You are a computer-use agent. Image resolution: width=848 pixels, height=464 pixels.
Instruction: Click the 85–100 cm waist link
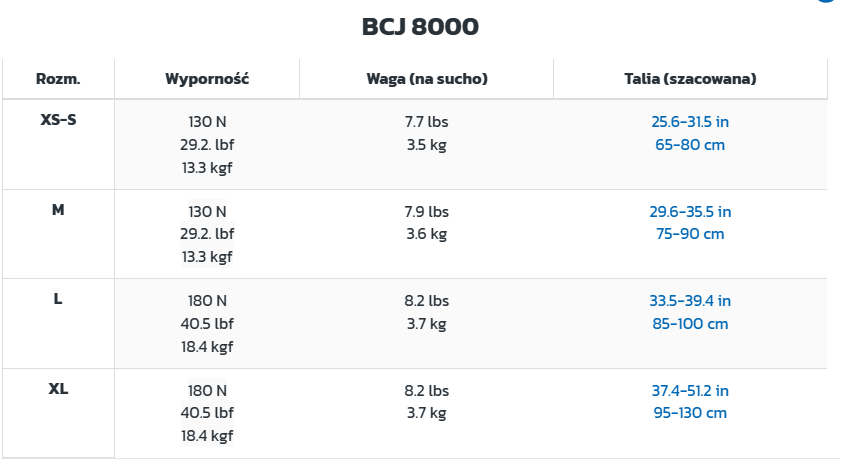coord(690,323)
